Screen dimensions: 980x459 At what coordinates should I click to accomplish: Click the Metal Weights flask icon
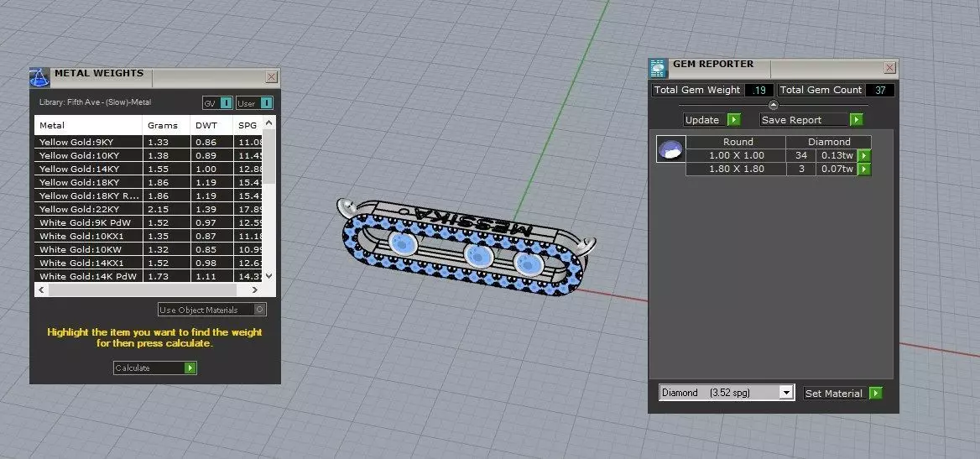[x=39, y=77]
